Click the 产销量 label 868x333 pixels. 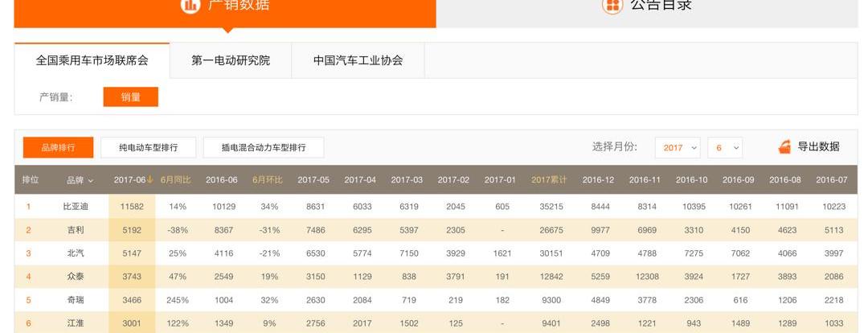click(56, 97)
